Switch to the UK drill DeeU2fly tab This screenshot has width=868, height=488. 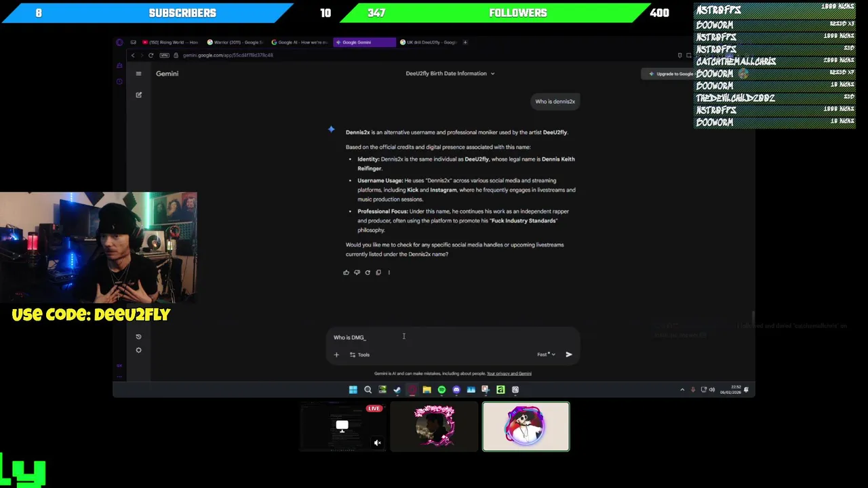point(429,42)
